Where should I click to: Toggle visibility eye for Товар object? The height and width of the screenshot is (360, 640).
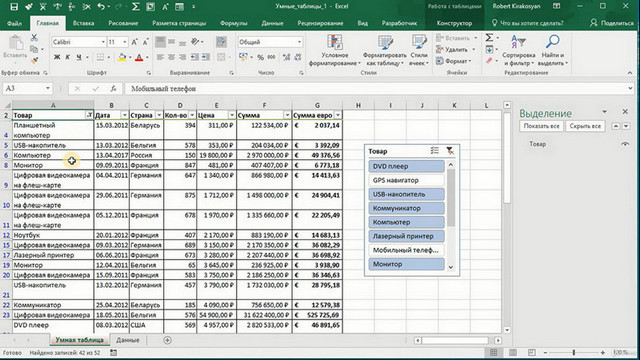pos(625,144)
